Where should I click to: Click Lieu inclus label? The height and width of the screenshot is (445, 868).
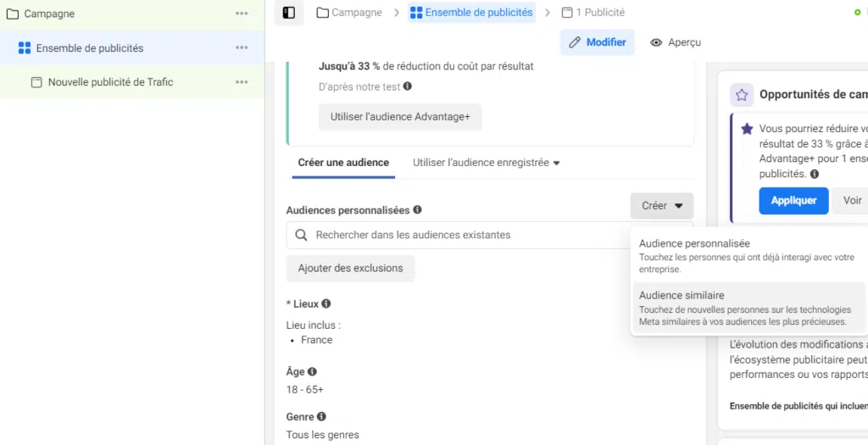(314, 325)
